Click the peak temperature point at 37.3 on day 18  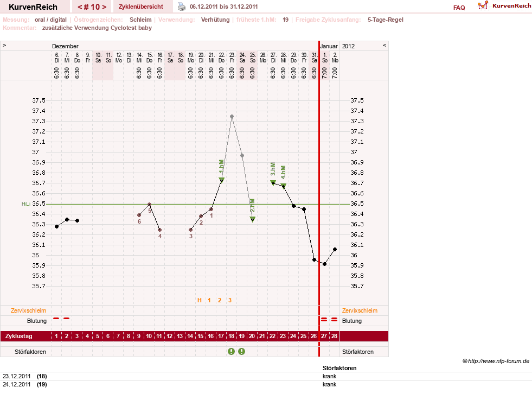click(x=232, y=117)
